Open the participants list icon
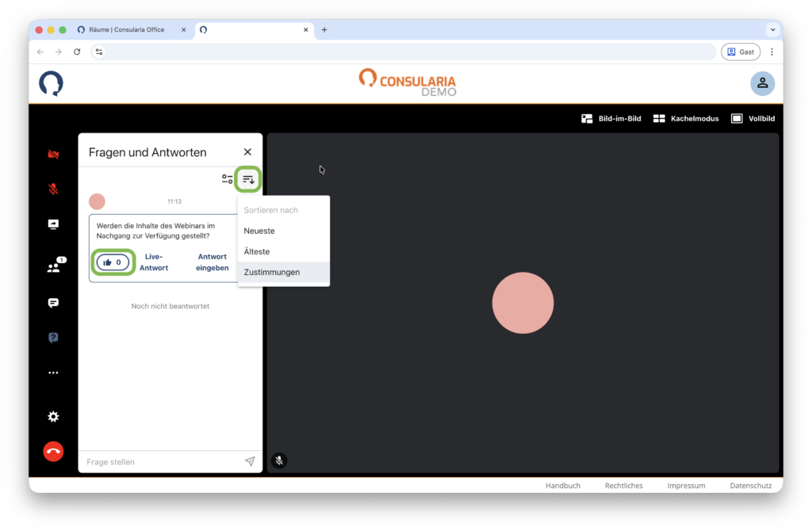This screenshot has width=812, height=531. (x=54, y=268)
